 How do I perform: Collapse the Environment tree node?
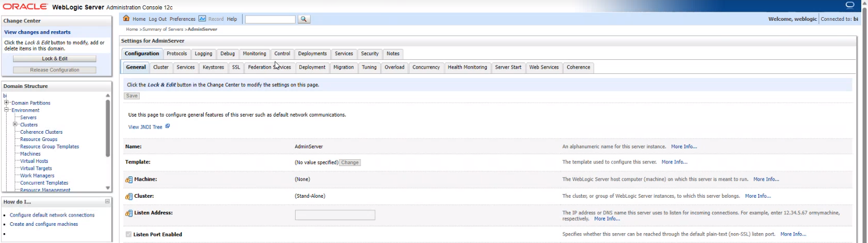tap(7, 110)
